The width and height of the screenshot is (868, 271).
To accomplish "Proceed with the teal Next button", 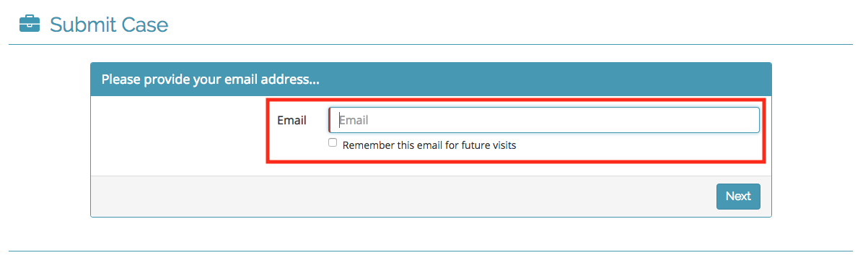I will tap(738, 197).
